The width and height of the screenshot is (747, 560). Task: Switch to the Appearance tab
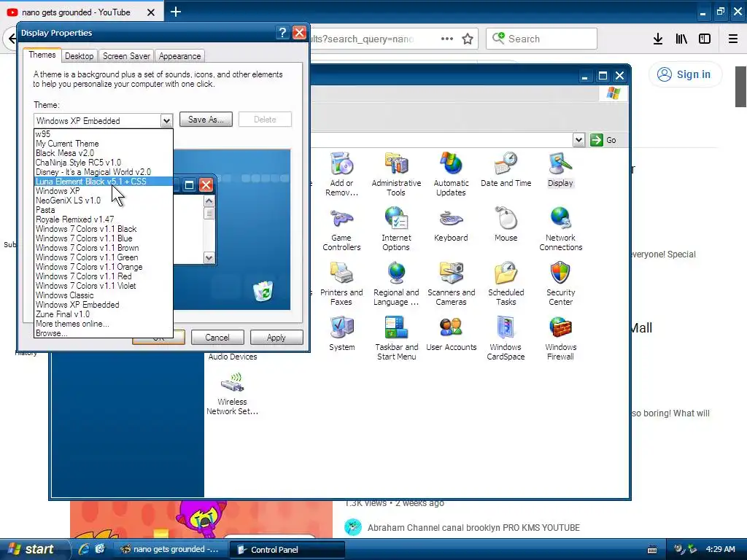coord(179,56)
